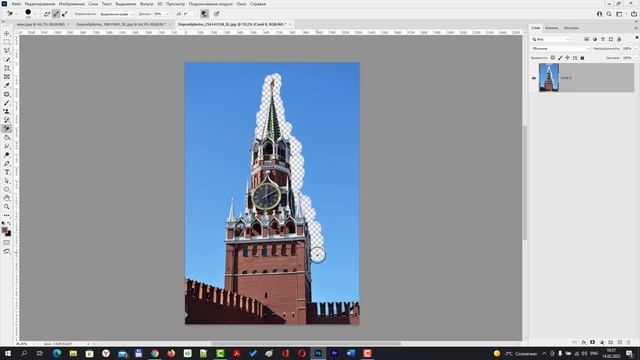The height and width of the screenshot is (360, 640).
Task: Open Windows Start menu
Action: pos(8,353)
